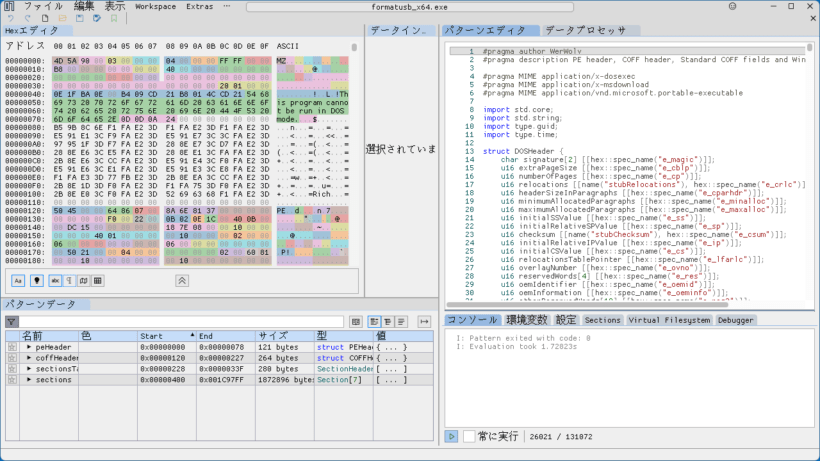The width and height of the screenshot is (820, 461).
Task: Select the second tree style icon
Action: click(388, 321)
